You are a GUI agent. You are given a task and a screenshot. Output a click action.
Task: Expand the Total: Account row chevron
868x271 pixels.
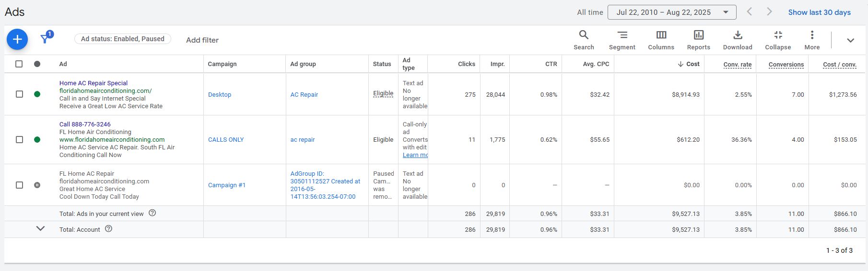tap(41, 229)
